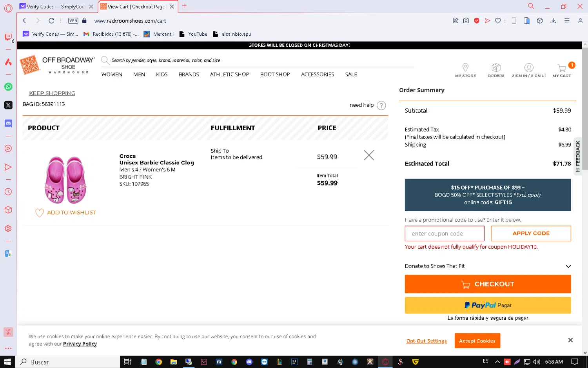Viewport: 588px width, 368px height.
Task: Open the KIDS menu
Action: pyautogui.click(x=162, y=74)
